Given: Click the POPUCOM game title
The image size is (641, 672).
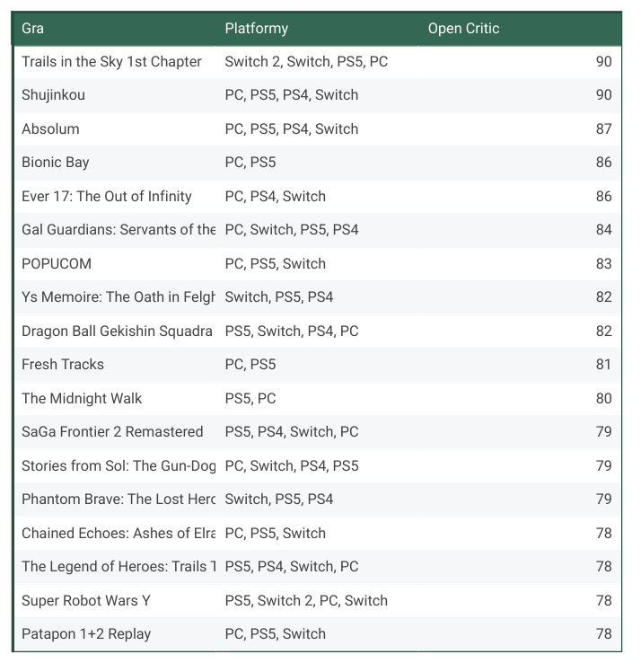Looking at the screenshot, I should (x=57, y=264).
